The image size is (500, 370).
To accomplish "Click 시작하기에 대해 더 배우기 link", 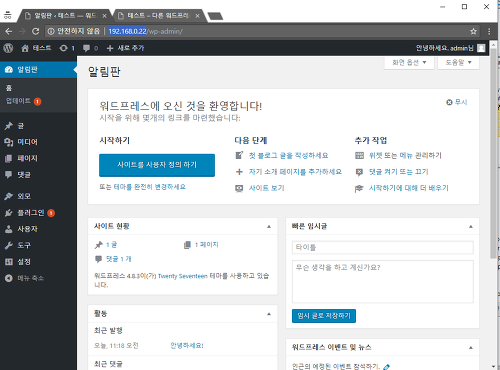I will click(409, 188).
